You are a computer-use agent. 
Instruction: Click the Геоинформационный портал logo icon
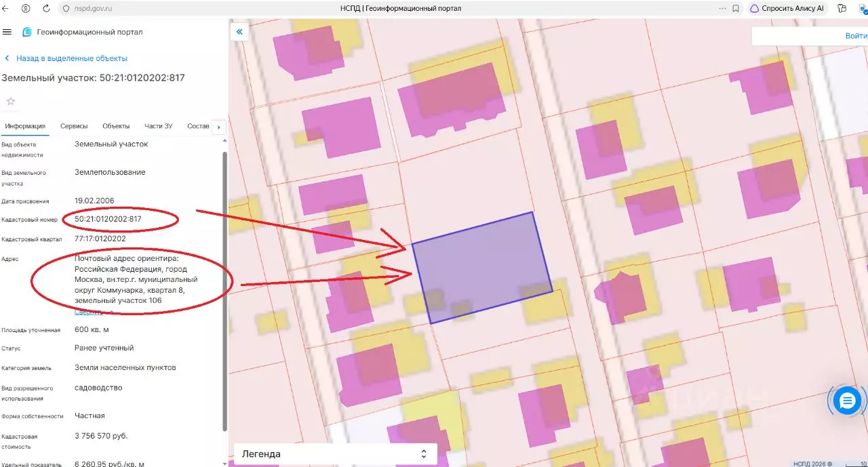27,32
